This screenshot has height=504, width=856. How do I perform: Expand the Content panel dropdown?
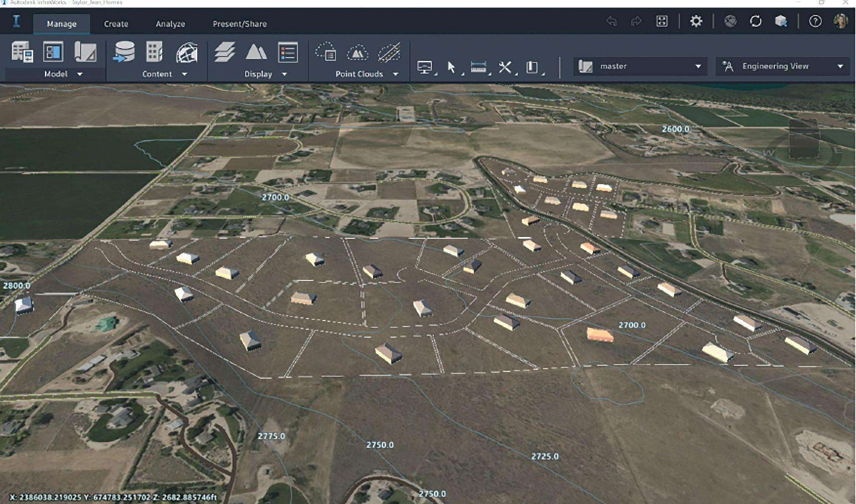(184, 74)
